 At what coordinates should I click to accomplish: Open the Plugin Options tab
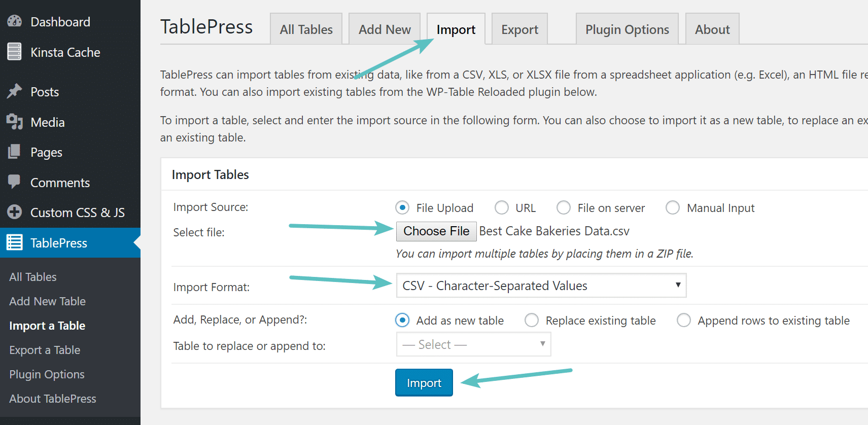coord(627,29)
